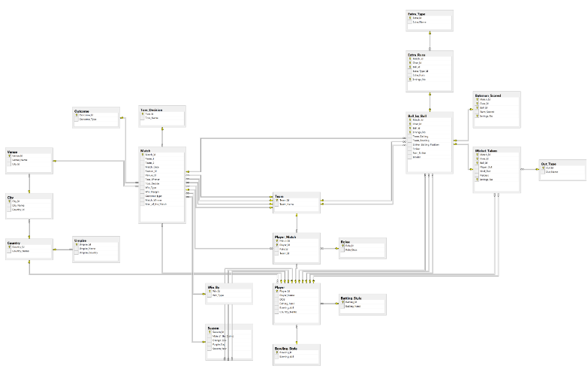Click the Toss_Winner column row
Image resolution: width=588 pixels, height=372 pixels.
[x=162, y=180]
